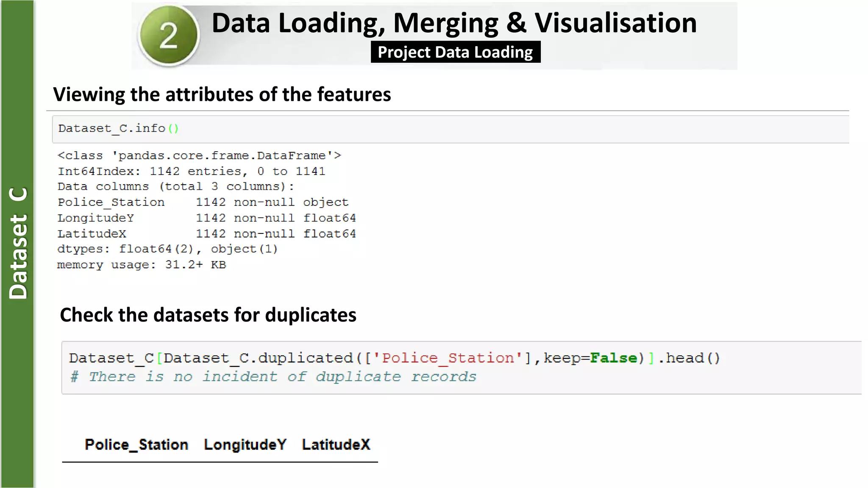
Task: Click the LongitudeY column header in table
Action: pos(245,444)
